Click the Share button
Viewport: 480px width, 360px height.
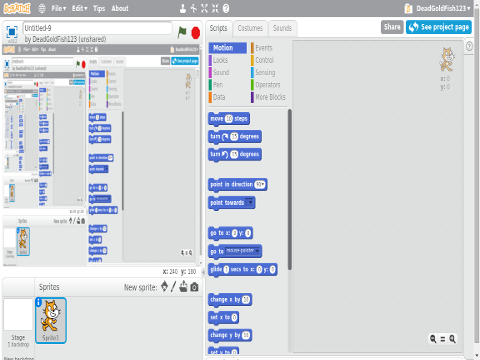tap(392, 27)
